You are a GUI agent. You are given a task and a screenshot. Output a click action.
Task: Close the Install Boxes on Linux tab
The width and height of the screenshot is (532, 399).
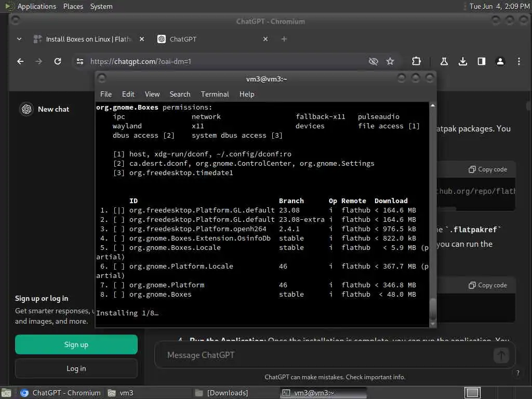pos(142,39)
